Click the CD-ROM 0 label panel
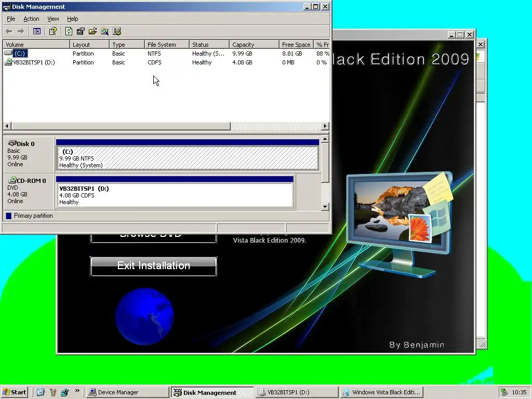The image size is (532, 399). click(29, 191)
